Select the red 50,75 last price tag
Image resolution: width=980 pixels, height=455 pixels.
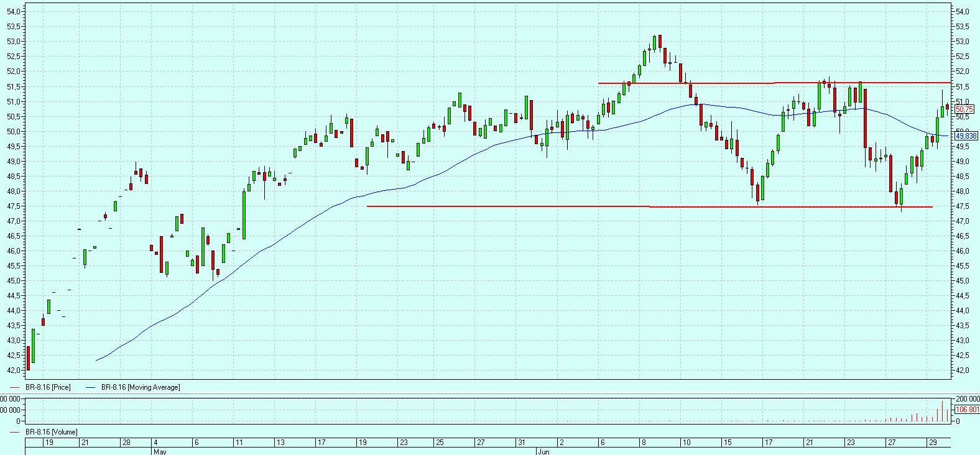[x=964, y=109]
